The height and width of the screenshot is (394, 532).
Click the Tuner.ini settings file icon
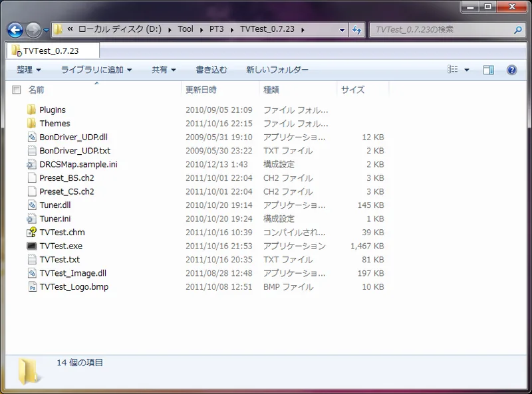[31, 219]
